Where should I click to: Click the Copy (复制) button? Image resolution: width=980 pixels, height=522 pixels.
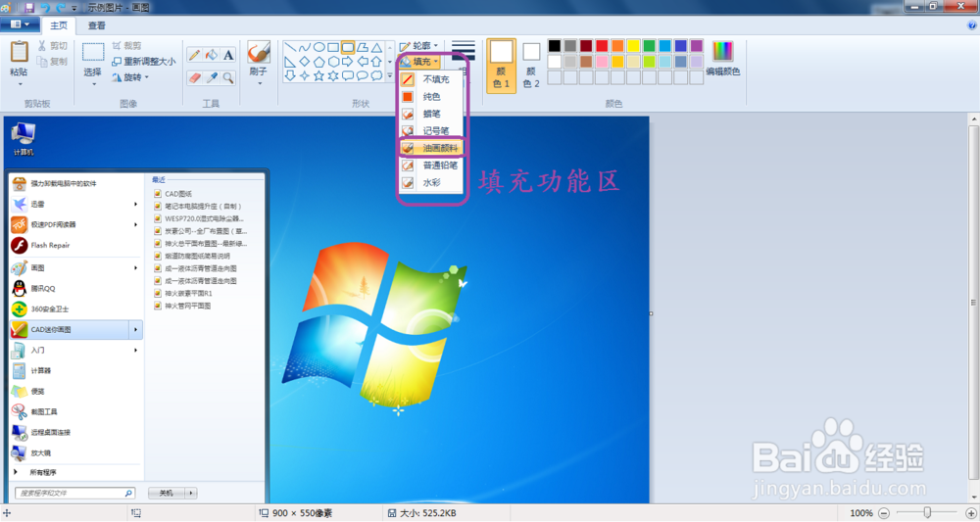[x=52, y=61]
